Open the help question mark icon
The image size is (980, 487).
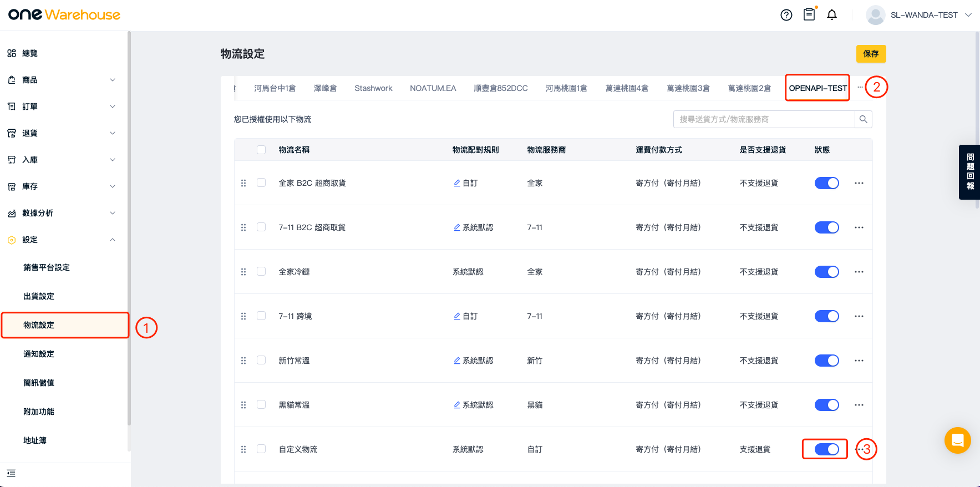(786, 15)
